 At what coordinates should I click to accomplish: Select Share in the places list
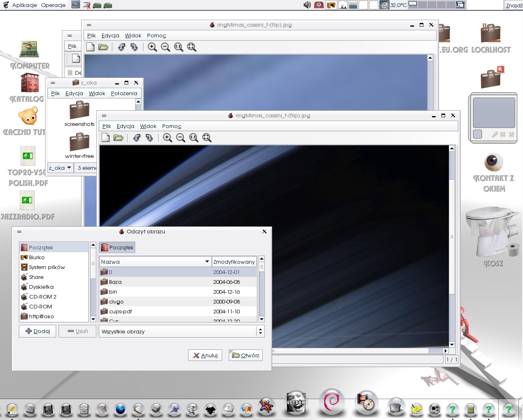(54, 277)
